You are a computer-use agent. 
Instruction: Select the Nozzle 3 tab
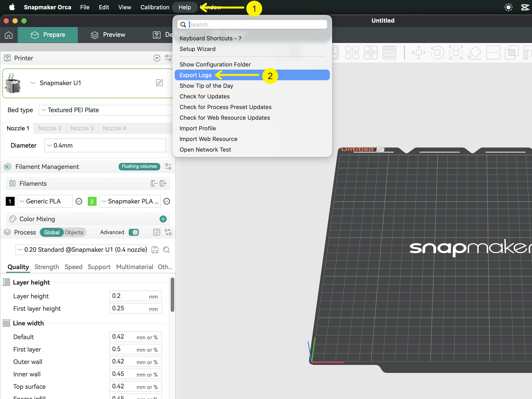pos(82,128)
